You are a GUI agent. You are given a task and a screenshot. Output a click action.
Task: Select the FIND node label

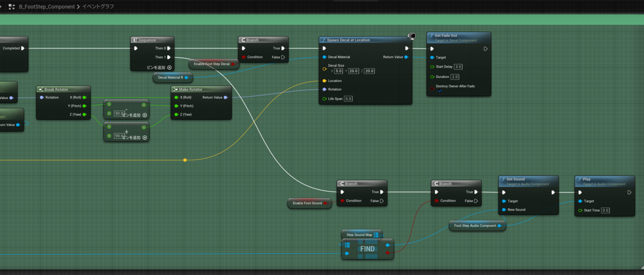368,249
